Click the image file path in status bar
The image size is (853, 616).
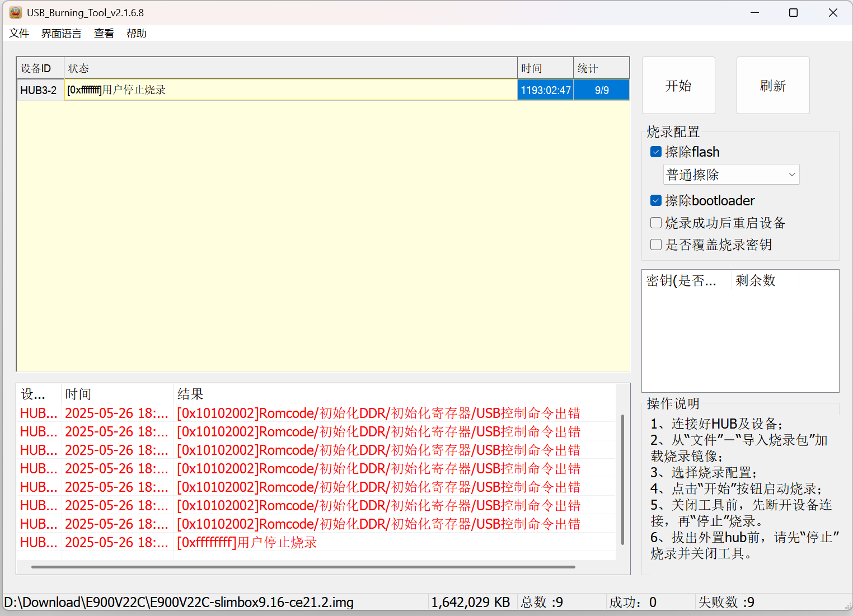point(179,602)
